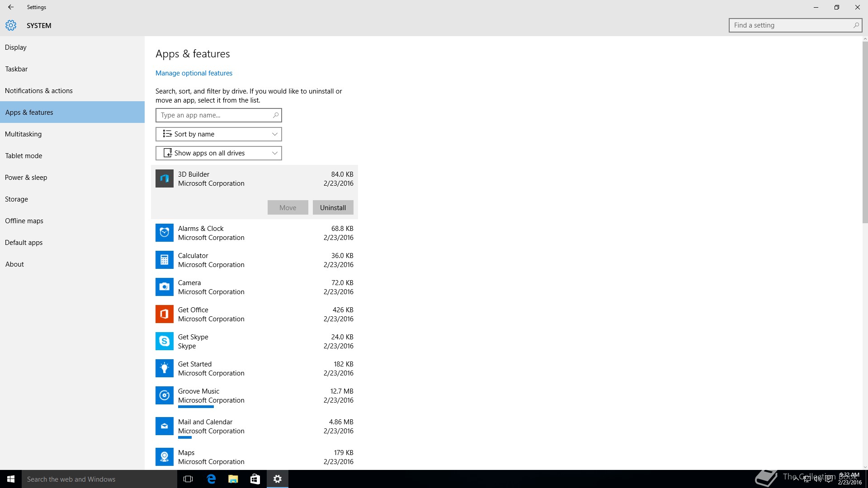
Task: Click the Find a setting search box
Action: [795, 25]
